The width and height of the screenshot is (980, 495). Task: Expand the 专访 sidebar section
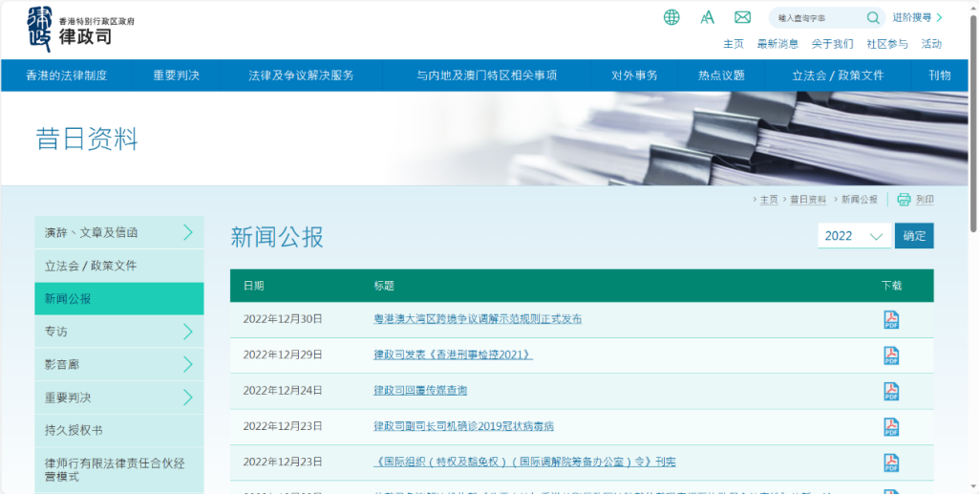click(x=187, y=332)
